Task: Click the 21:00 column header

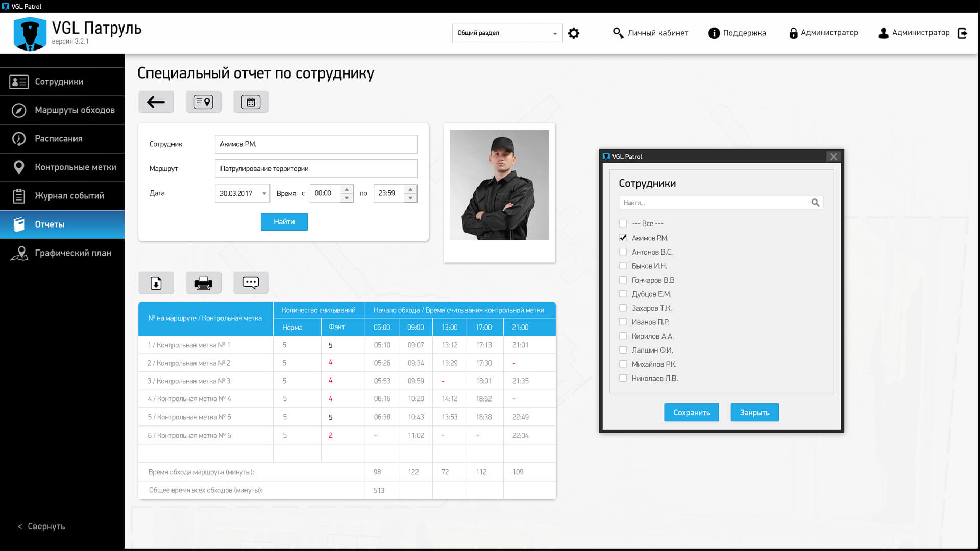Action: [x=529, y=328]
